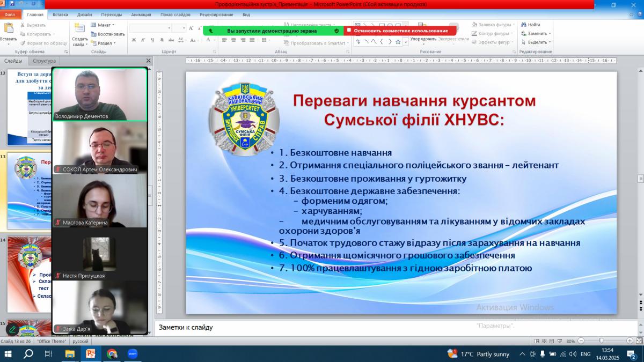Click the fit slide to window icon

point(639,341)
